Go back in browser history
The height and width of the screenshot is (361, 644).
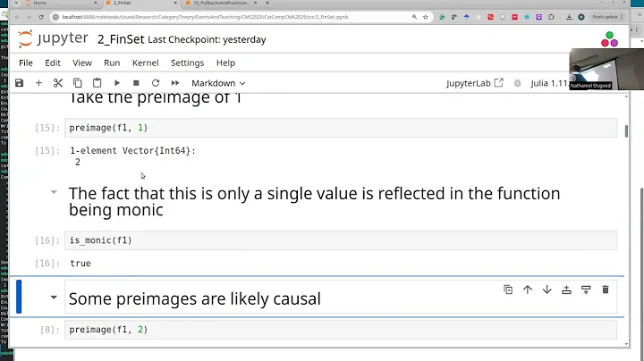click(17, 17)
